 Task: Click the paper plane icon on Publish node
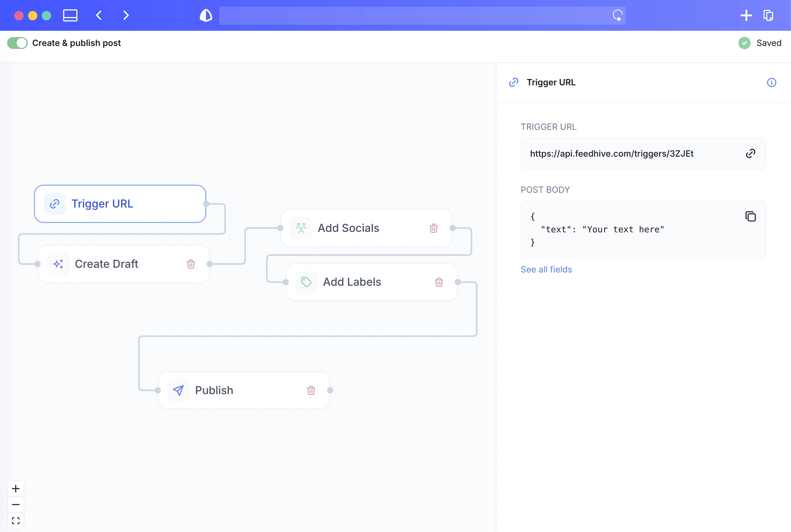click(178, 390)
